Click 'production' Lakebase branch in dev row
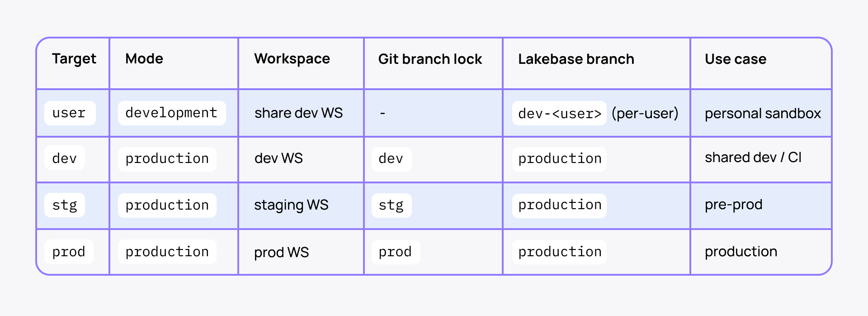Screen dimensions: 868x316 pyautogui.click(x=559, y=159)
